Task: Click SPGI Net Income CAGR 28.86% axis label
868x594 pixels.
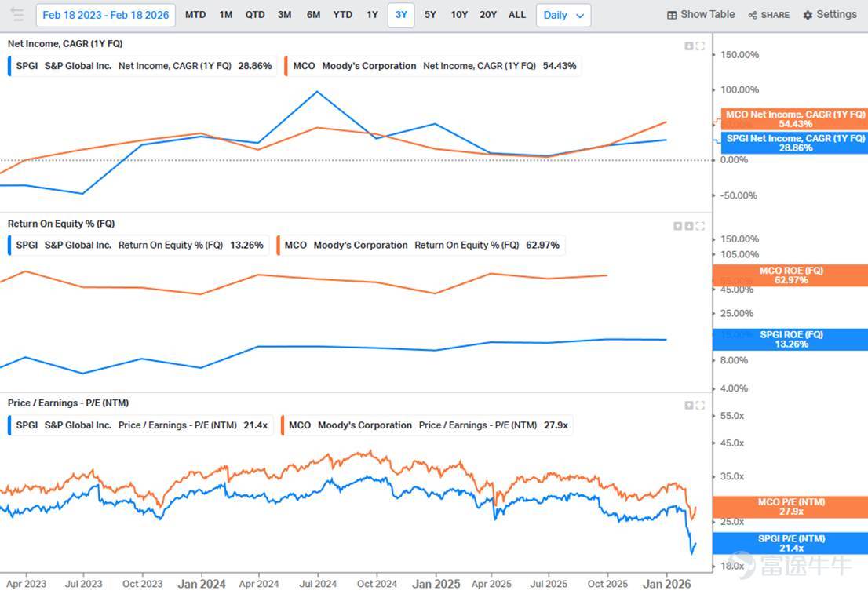Action: click(x=794, y=143)
